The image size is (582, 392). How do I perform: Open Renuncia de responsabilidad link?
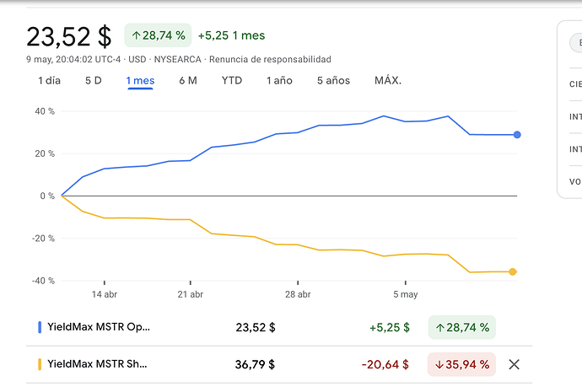[270, 59]
